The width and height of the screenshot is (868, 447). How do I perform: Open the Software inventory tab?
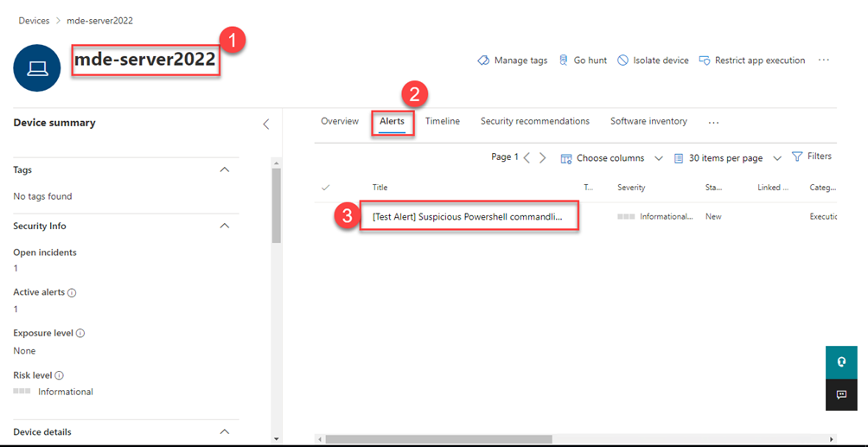coord(648,121)
